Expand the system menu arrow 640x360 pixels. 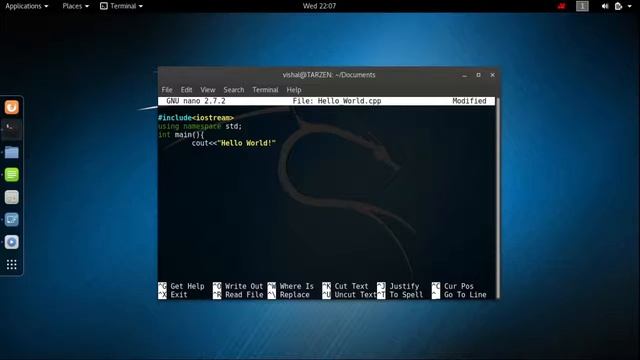pos(629,6)
